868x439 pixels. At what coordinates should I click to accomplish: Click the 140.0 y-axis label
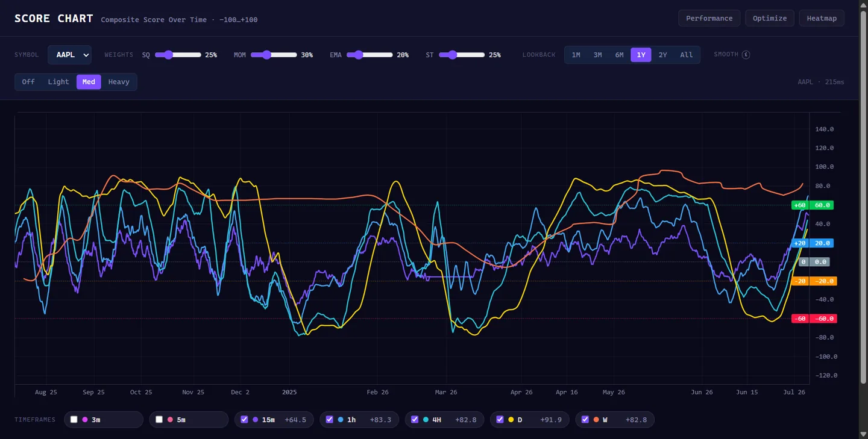pyautogui.click(x=823, y=129)
